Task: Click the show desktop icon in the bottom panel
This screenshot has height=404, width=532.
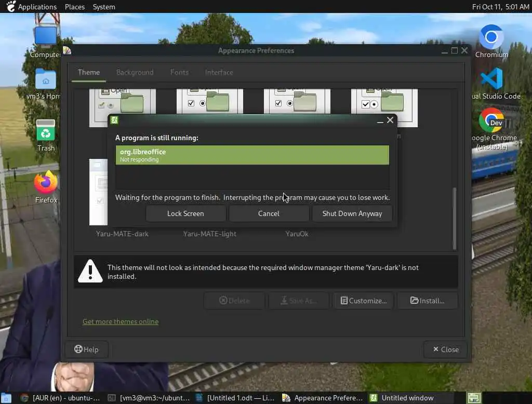Action: point(6,398)
